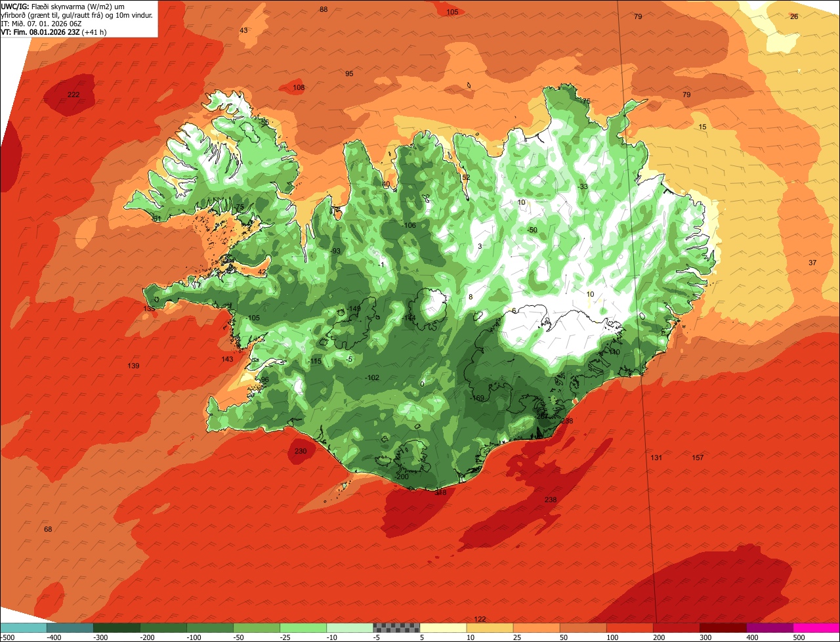Click the 'UWC/IG: Flæði skynvarma (W/m2) um' title line

[63, 6]
